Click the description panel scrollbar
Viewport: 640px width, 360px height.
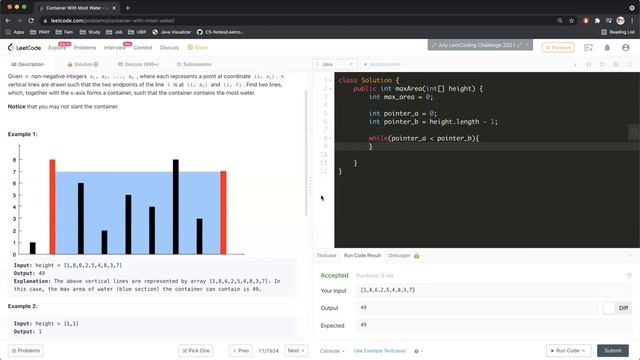coord(306,153)
